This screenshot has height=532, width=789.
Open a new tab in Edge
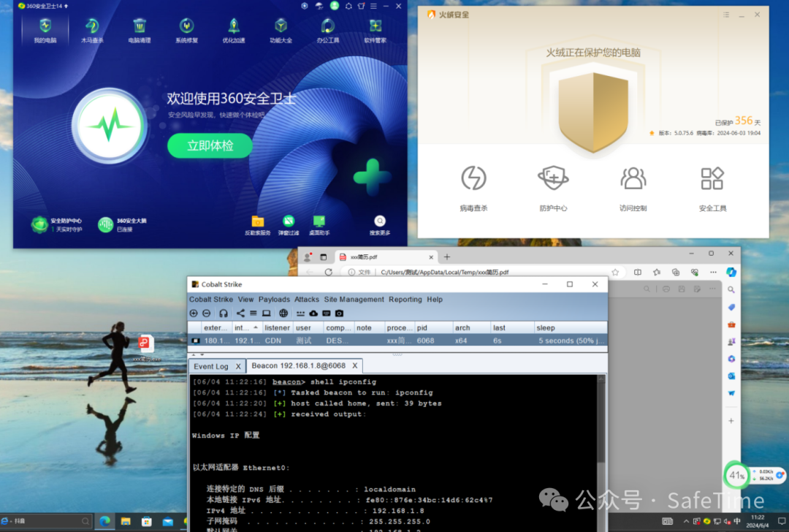(447, 257)
